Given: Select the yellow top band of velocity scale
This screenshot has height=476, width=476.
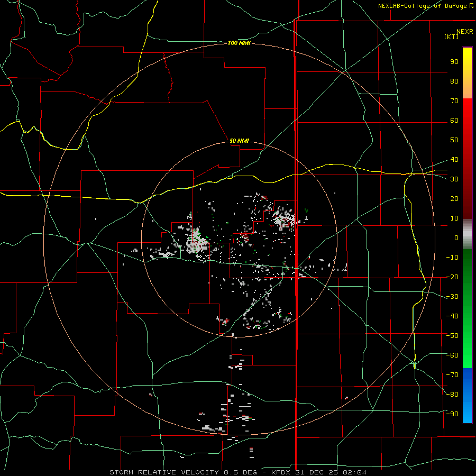Looking at the screenshot, I should [467, 73].
